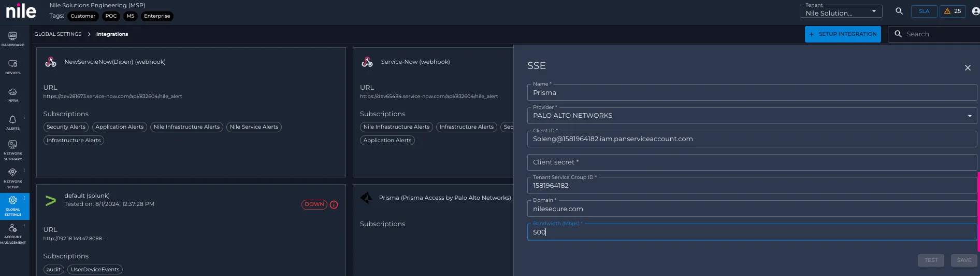Click the top bar search magnifier icon
The width and height of the screenshot is (980, 276).
click(x=899, y=11)
